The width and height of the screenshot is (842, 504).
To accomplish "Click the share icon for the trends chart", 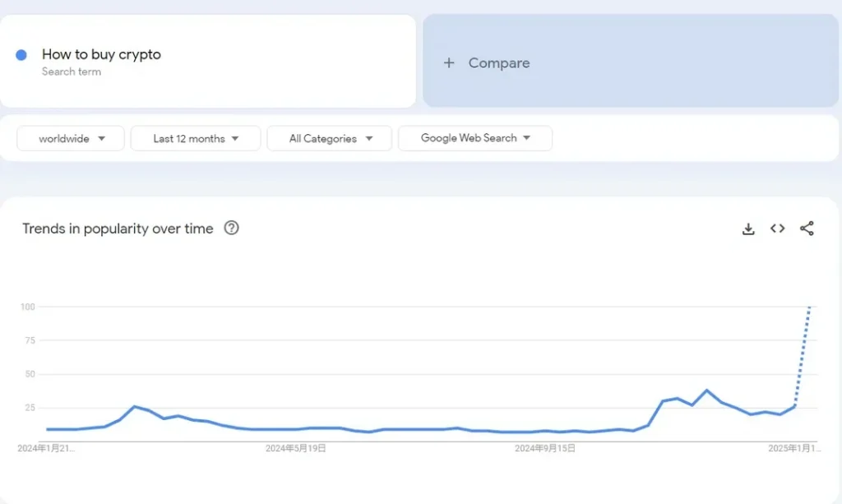I will [x=807, y=229].
